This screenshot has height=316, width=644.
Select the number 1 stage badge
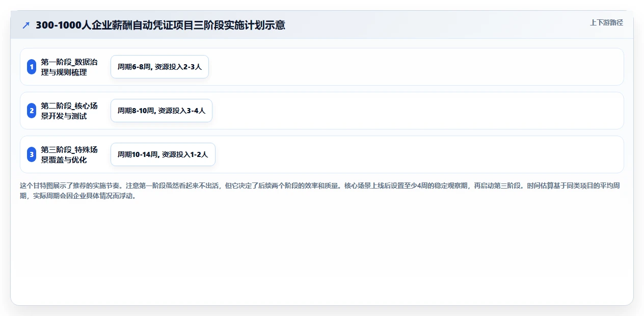tap(32, 67)
